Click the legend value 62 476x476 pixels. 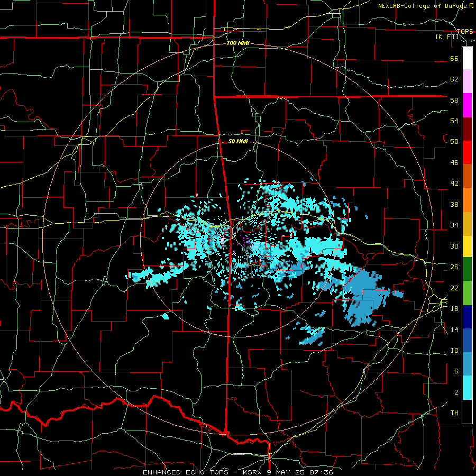[x=454, y=79]
